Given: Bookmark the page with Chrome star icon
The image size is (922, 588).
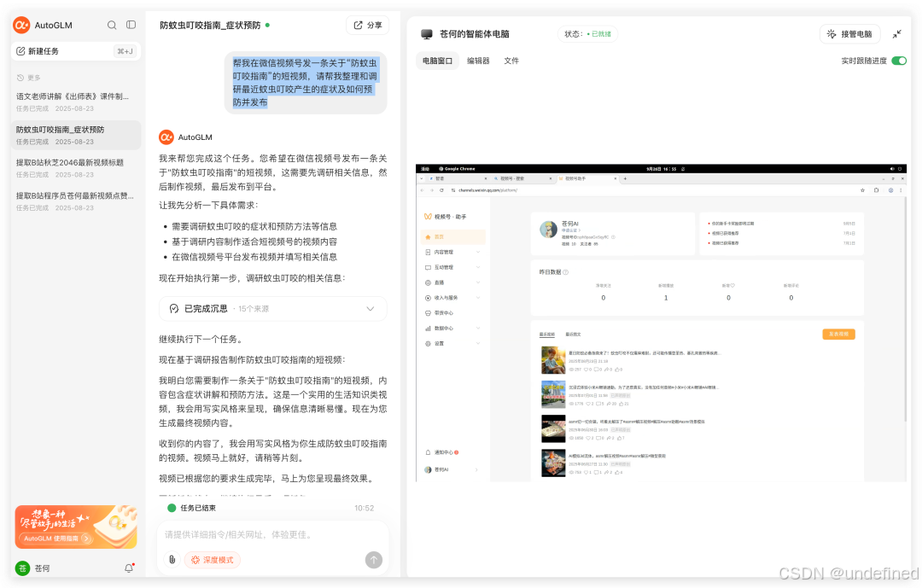Looking at the screenshot, I should [x=862, y=190].
